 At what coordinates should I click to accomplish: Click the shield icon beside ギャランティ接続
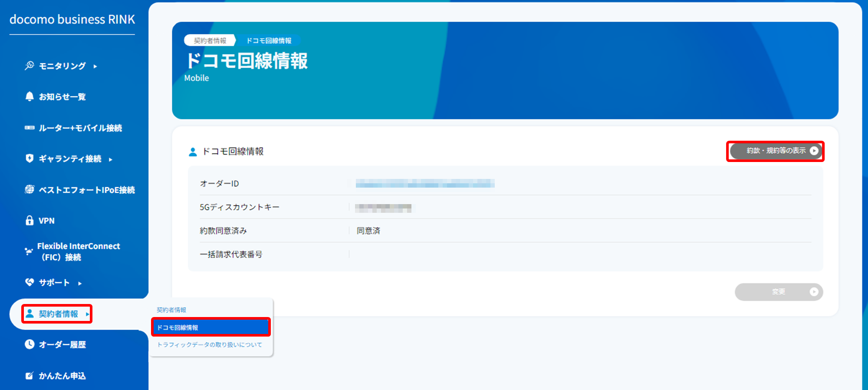pyautogui.click(x=29, y=159)
